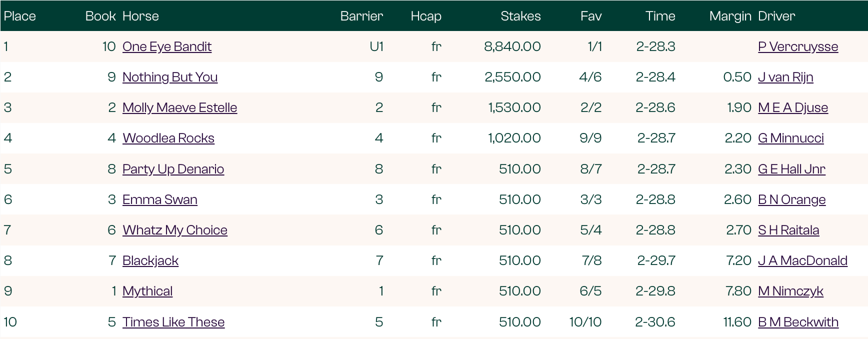Open driver P Vercruysse profile
This screenshot has width=868, height=339.
[x=798, y=46]
